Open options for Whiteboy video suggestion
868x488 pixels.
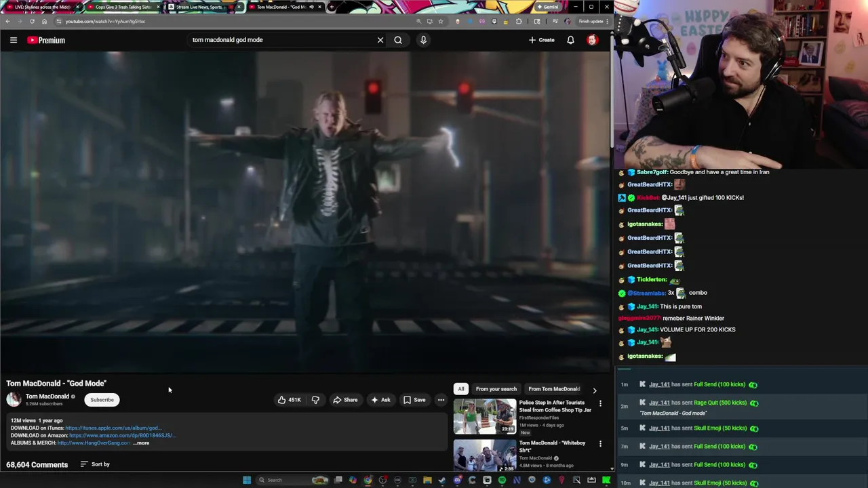(x=600, y=444)
